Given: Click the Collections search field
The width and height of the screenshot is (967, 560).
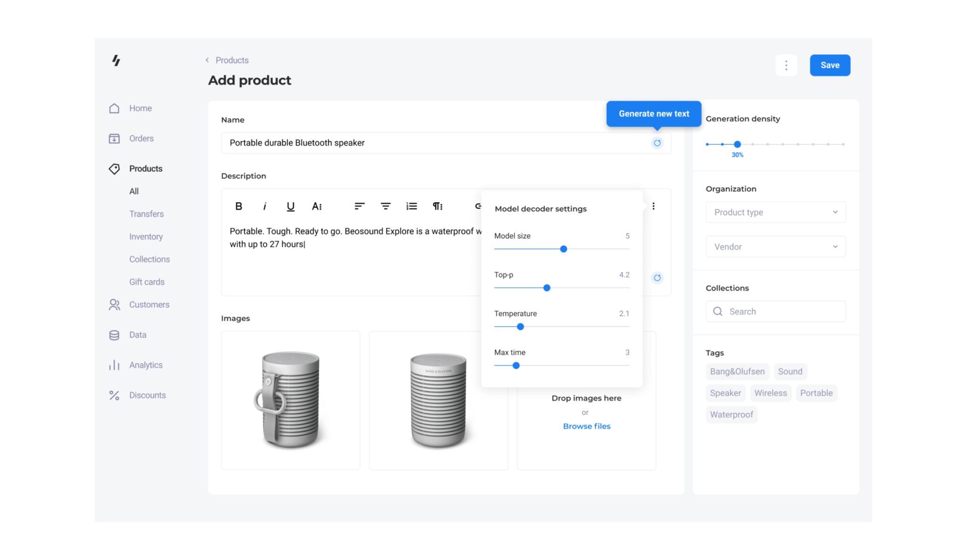Looking at the screenshot, I should tap(775, 311).
